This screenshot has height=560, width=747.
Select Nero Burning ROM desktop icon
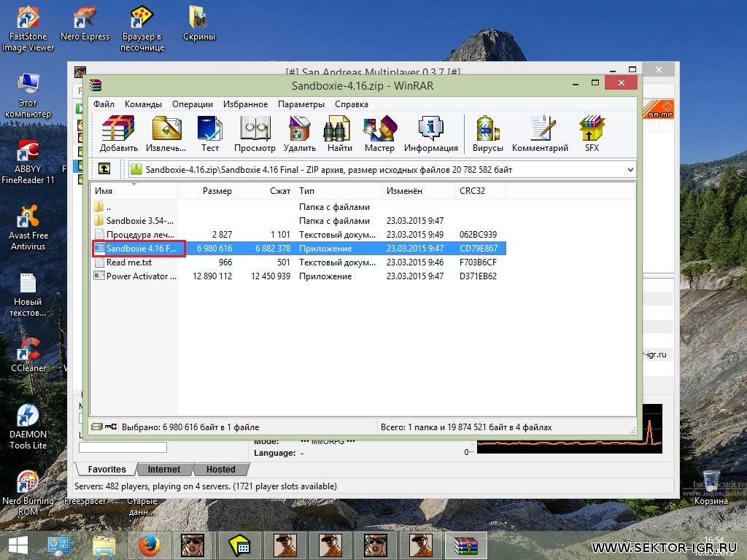[28, 494]
